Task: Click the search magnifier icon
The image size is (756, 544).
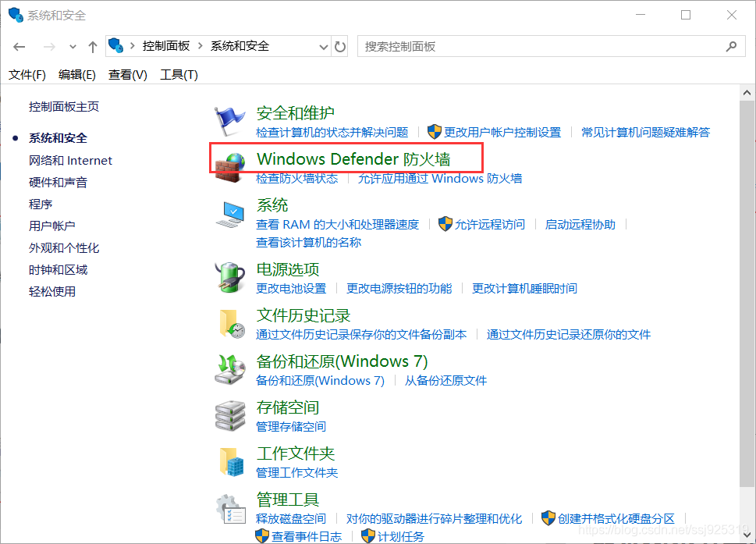Action: 731,46
